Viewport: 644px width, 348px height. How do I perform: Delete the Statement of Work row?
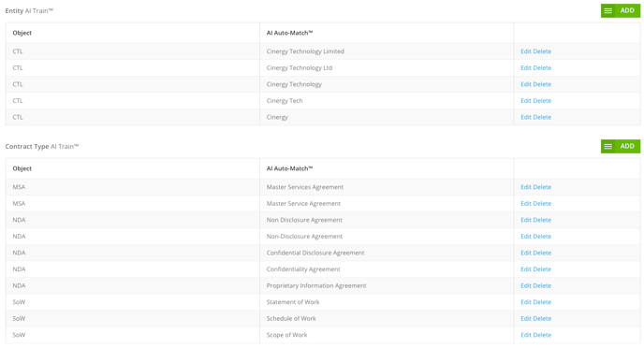(x=542, y=302)
